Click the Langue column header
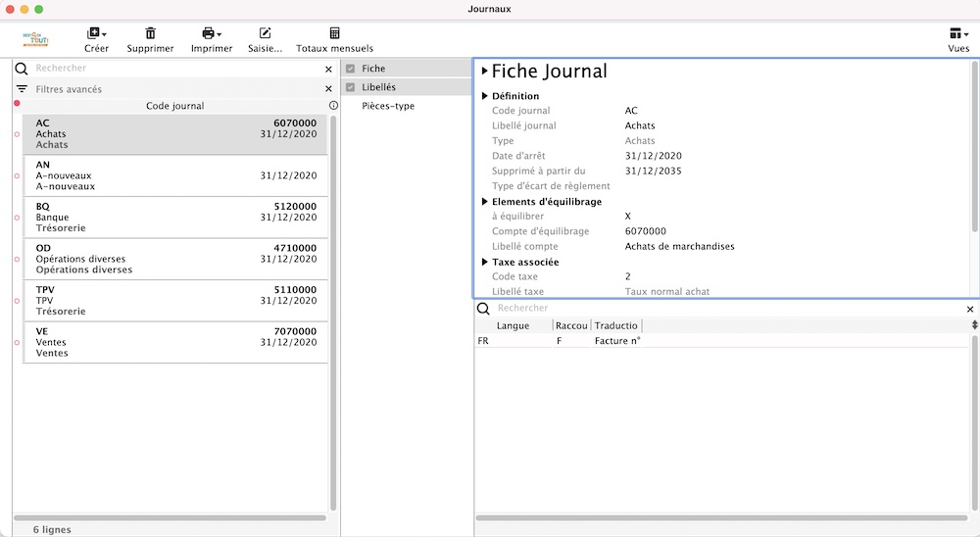Screen dimensions: 980x537 tap(514, 325)
